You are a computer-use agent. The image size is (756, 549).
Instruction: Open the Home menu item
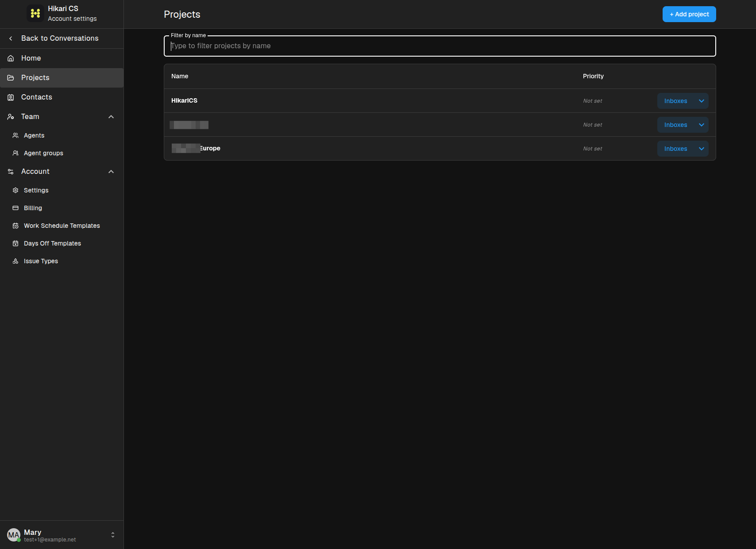pos(62,58)
